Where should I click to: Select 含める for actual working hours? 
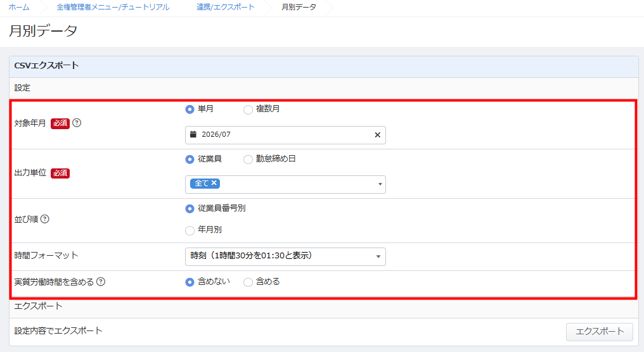coord(248,282)
